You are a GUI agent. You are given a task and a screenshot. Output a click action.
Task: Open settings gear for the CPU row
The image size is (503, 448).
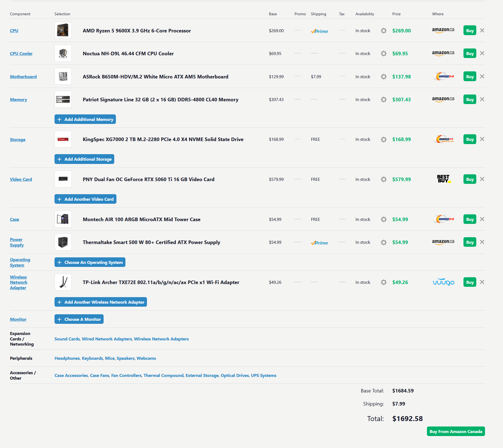tap(384, 31)
